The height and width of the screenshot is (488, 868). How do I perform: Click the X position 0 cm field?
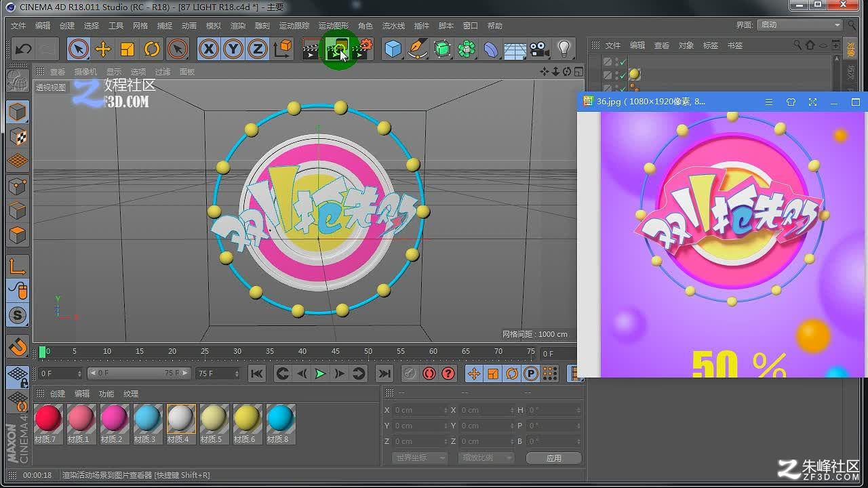(420, 410)
